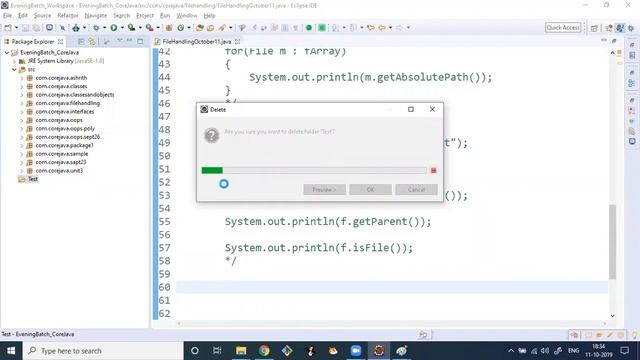Open the External Tools dropdown arrow
640x360 pixels.
158,28
